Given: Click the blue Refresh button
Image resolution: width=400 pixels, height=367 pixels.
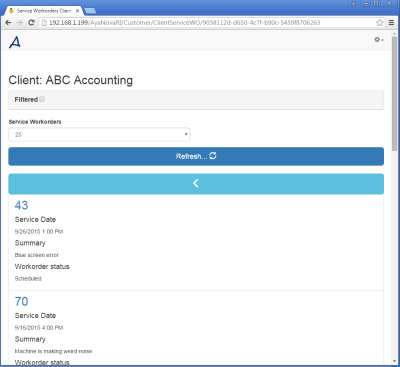Looking at the screenshot, I should pos(196,156).
